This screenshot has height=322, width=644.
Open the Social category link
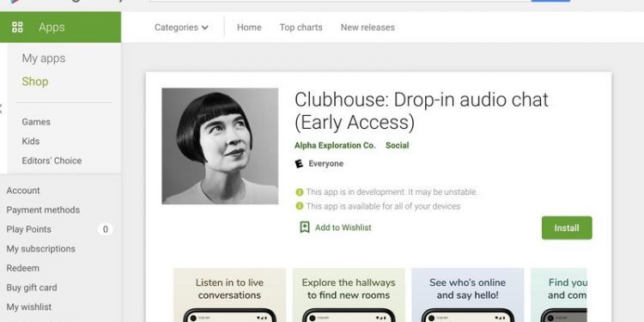pyautogui.click(x=398, y=145)
